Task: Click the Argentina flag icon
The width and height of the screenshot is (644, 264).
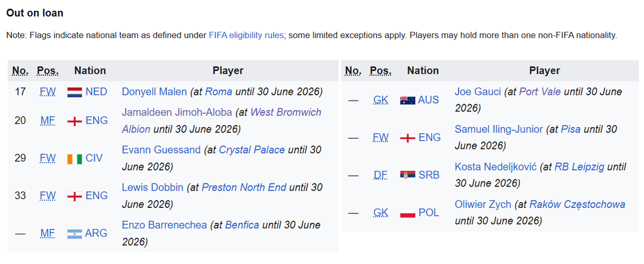Action: point(75,234)
